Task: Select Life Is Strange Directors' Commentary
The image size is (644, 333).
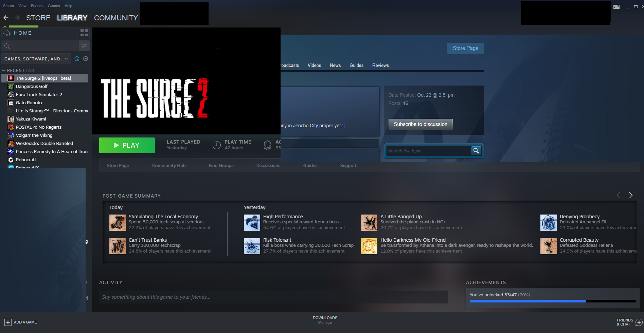Action: [x=52, y=111]
